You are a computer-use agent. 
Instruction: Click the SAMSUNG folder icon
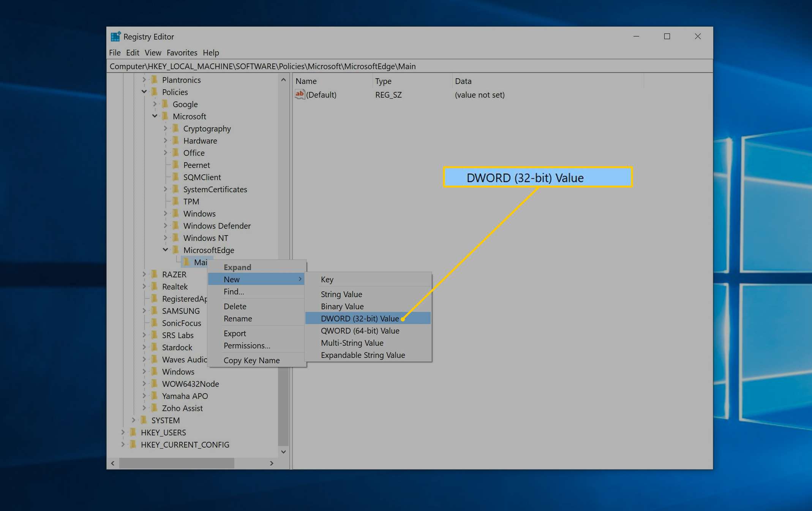(x=154, y=311)
